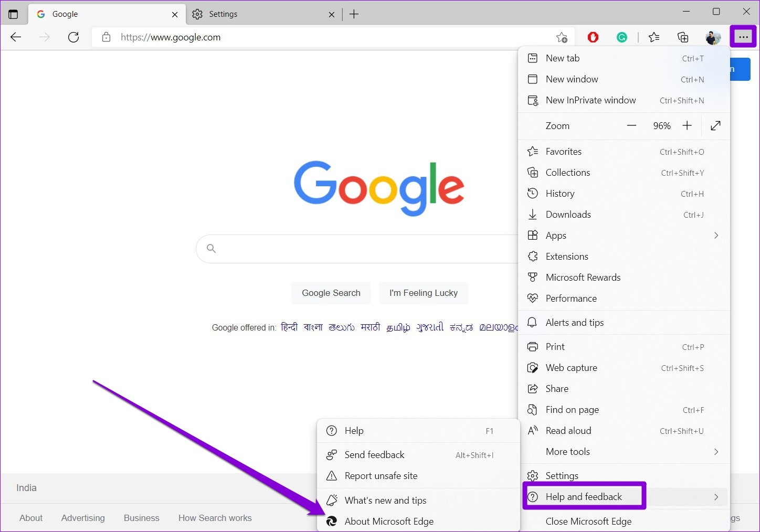Click the Google Search button
The width and height of the screenshot is (760, 532).
tap(331, 293)
